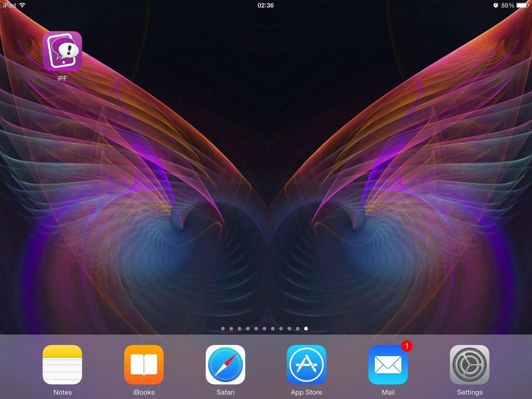Tap the iPF label text
The width and height of the screenshot is (532, 399).
62,78
